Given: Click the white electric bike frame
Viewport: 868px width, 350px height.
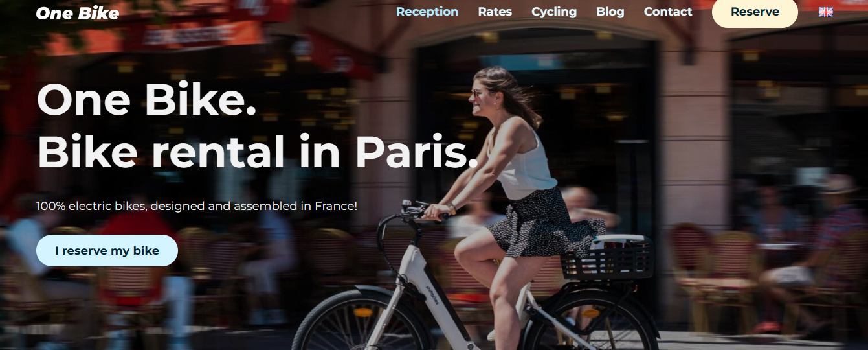Looking at the screenshot, I should tap(421, 285).
